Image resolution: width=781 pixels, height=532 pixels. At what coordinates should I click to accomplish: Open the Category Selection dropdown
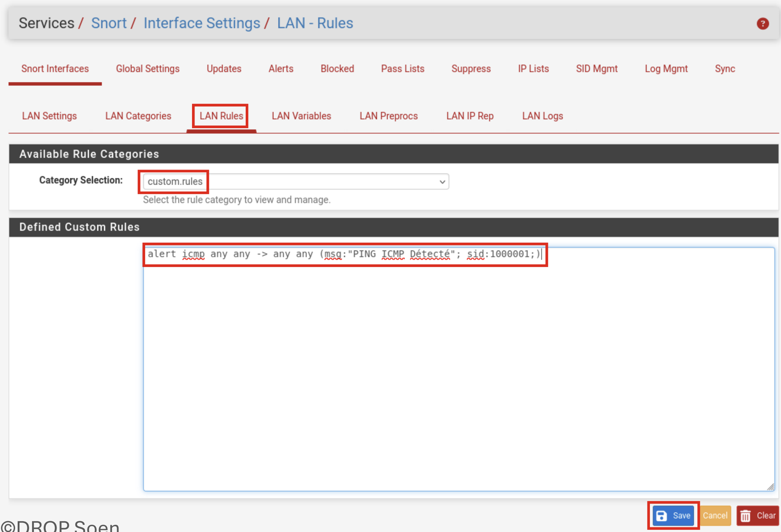(295, 181)
